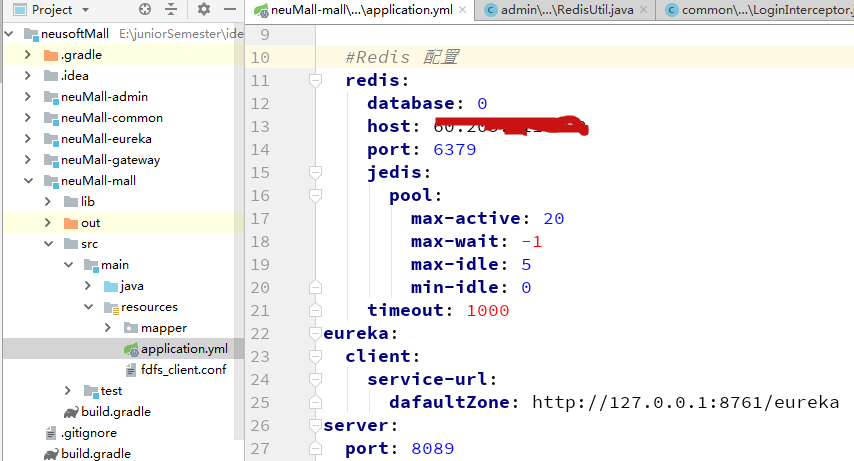Click the resources folder icon
This screenshot has width=854, height=461.
point(111,307)
